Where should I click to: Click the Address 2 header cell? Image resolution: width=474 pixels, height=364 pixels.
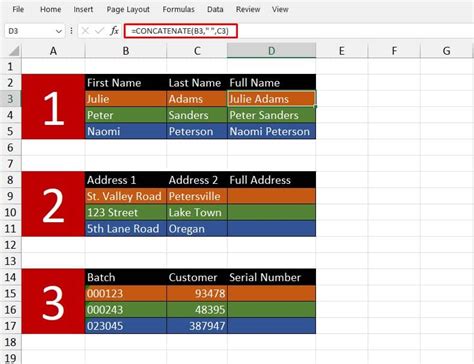click(x=197, y=180)
